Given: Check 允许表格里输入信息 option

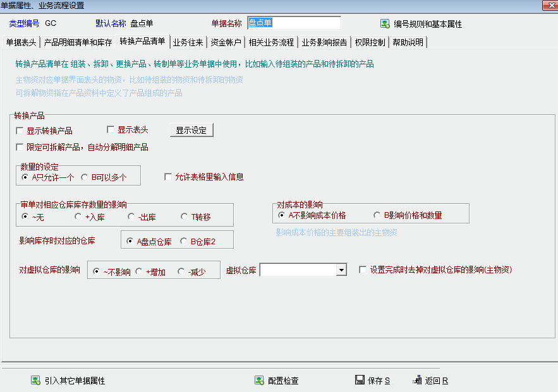Looking at the screenshot, I should [168, 177].
